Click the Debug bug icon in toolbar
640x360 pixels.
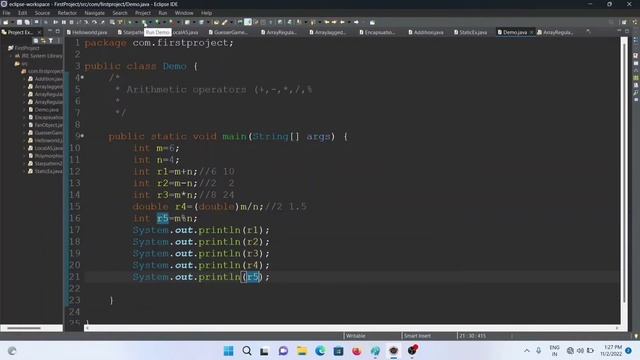point(129,22)
